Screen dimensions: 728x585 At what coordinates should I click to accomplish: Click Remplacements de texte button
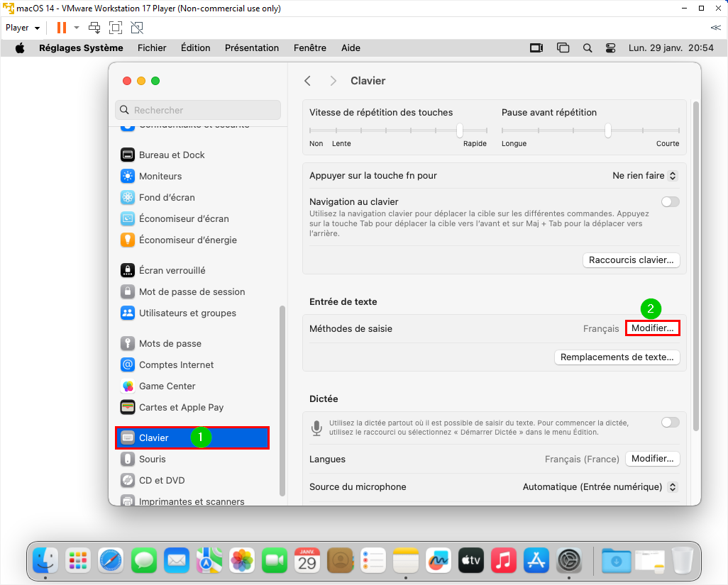tap(617, 357)
